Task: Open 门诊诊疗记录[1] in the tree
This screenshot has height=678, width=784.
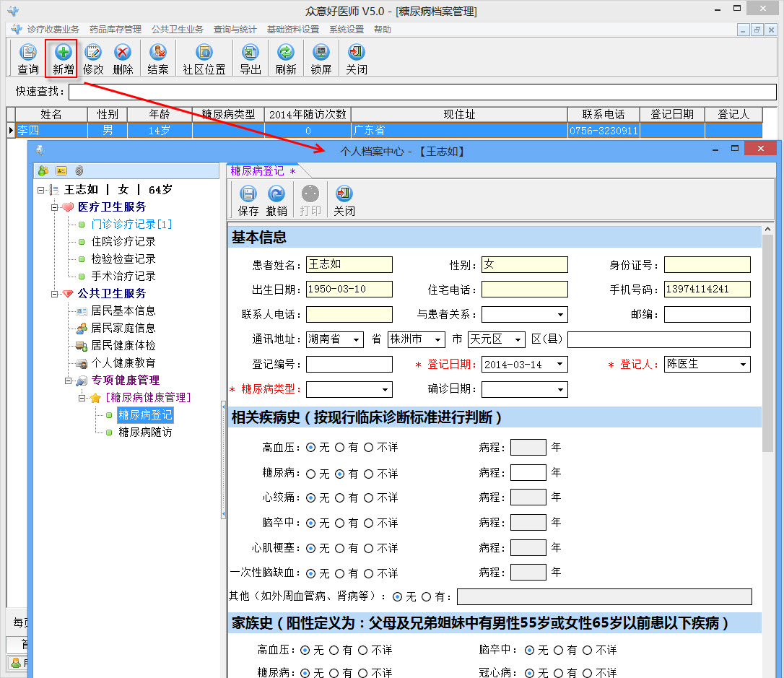Action: pos(131,224)
